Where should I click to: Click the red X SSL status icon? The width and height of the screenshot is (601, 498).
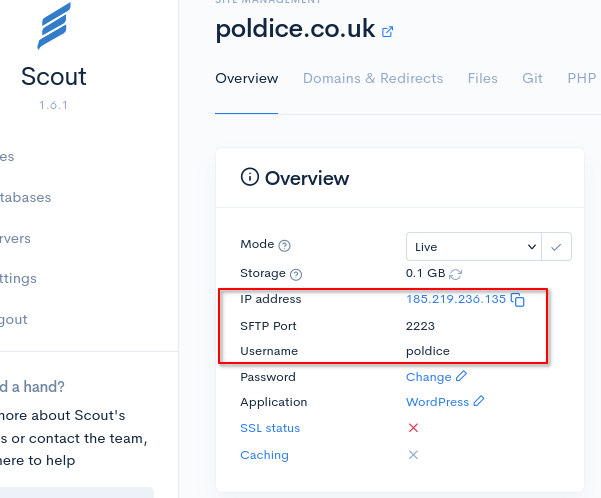point(413,428)
